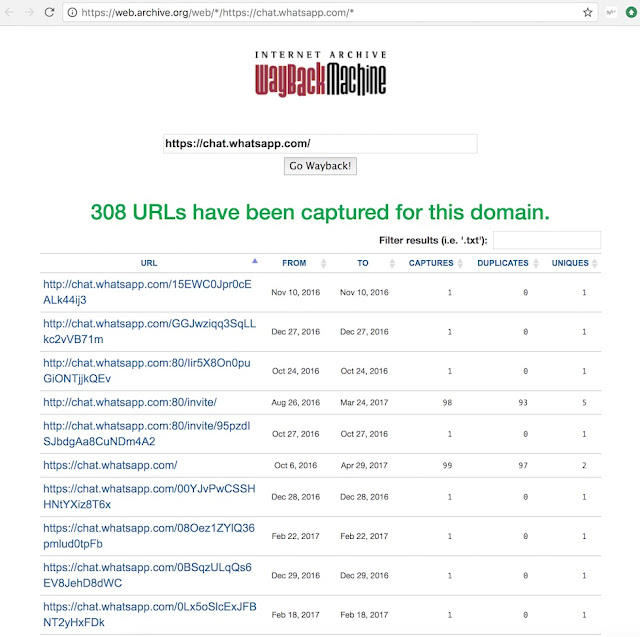Viewport: 640px width, 637px height.
Task: Go forward with the browser forward arrow
Action: (29, 12)
